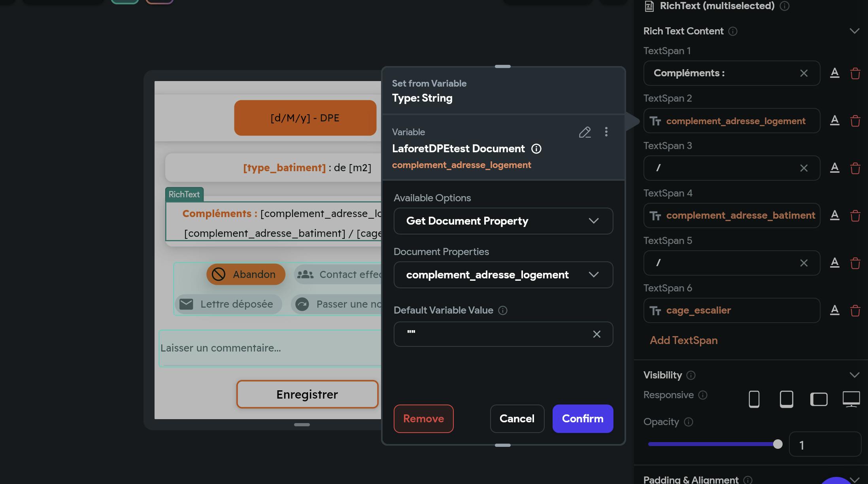Toggle desktop responsive visibility
The height and width of the screenshot is (484, 868).
click(x=851, y=399)
